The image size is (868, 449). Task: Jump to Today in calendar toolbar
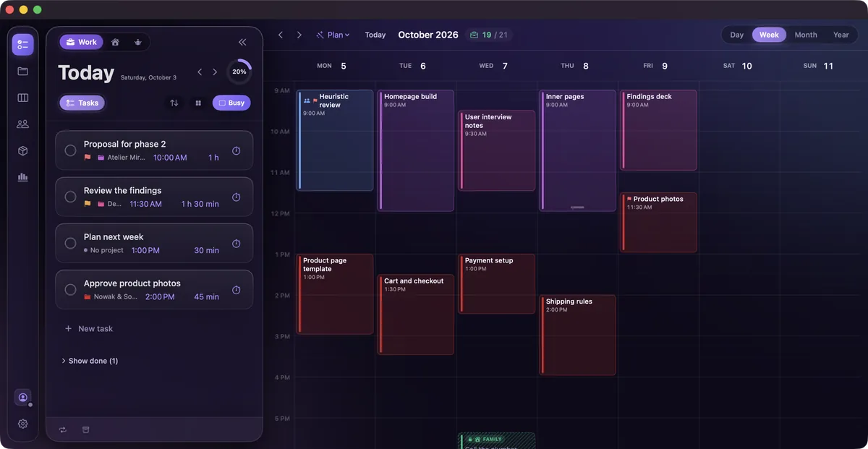point(375,35)
